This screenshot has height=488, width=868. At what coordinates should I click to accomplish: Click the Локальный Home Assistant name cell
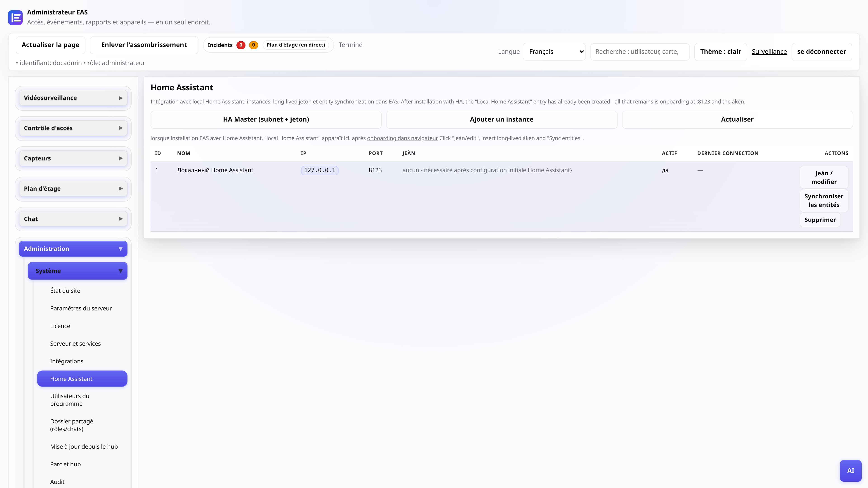(215, 170)
